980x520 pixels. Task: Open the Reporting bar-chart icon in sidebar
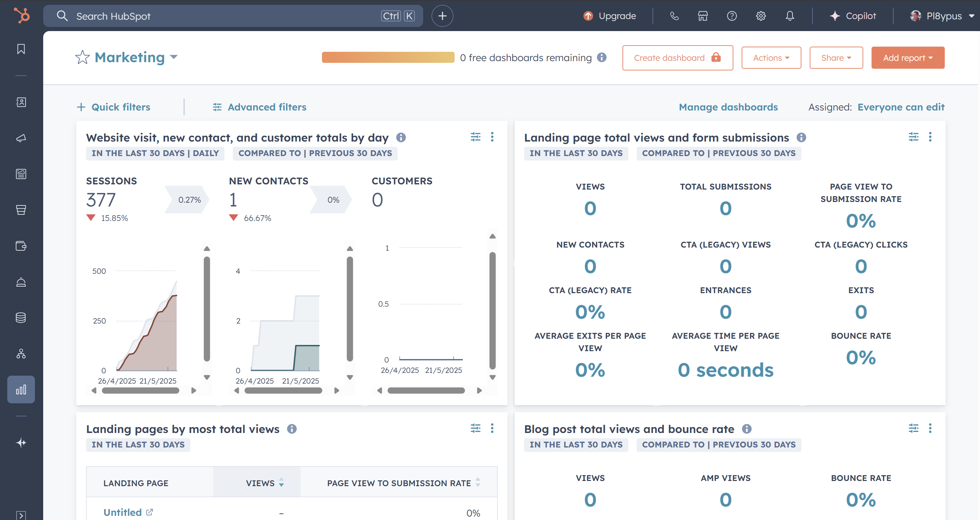click(x=21, y=389)
